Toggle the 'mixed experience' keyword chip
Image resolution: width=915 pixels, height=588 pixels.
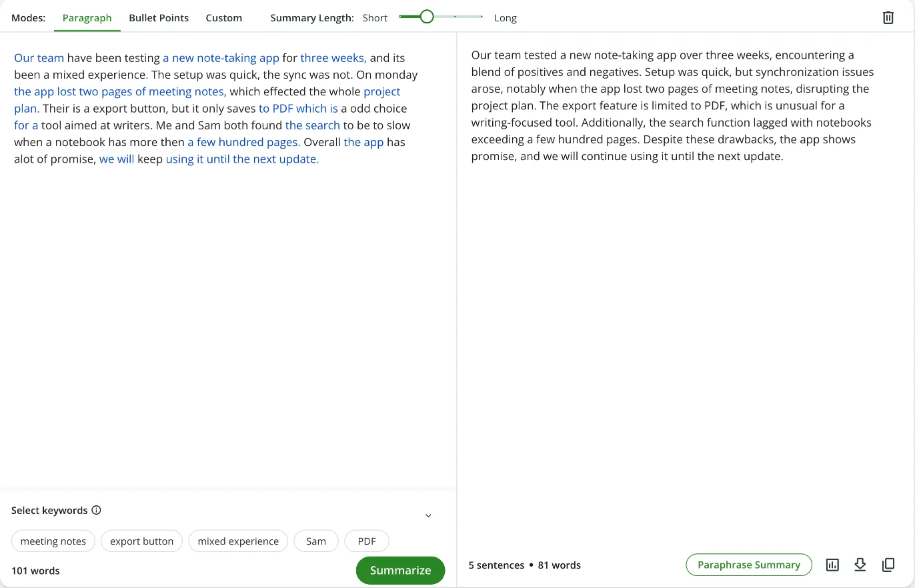238,541
